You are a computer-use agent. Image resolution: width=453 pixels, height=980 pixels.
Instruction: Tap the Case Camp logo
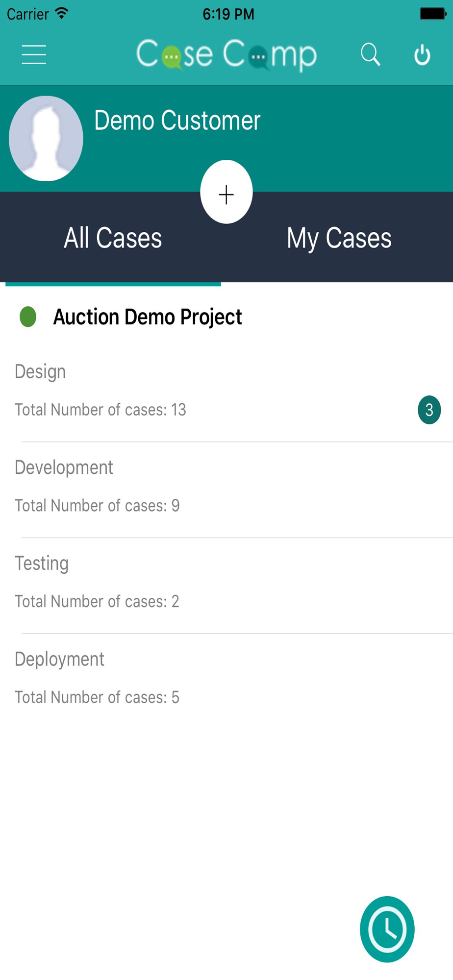[226, 54]
